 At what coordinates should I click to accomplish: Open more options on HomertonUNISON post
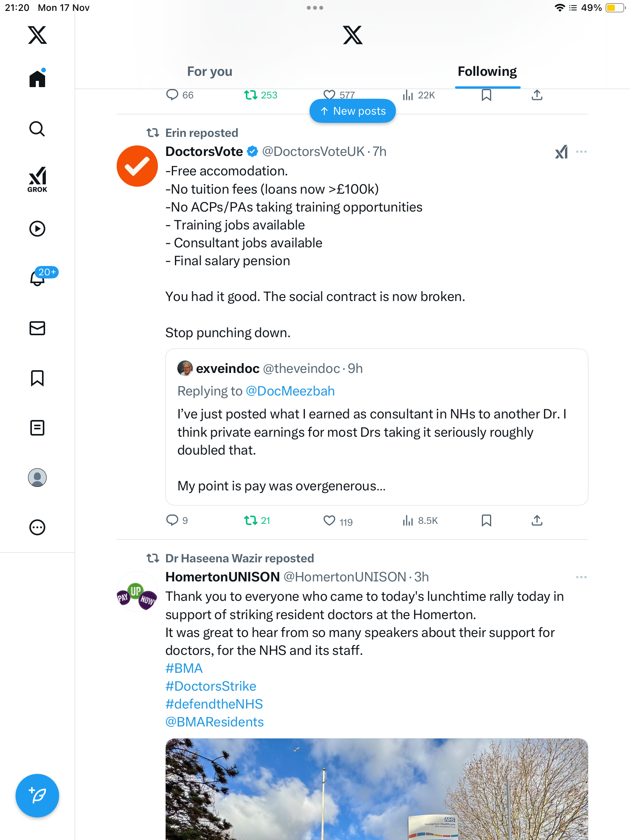[581, 577]
